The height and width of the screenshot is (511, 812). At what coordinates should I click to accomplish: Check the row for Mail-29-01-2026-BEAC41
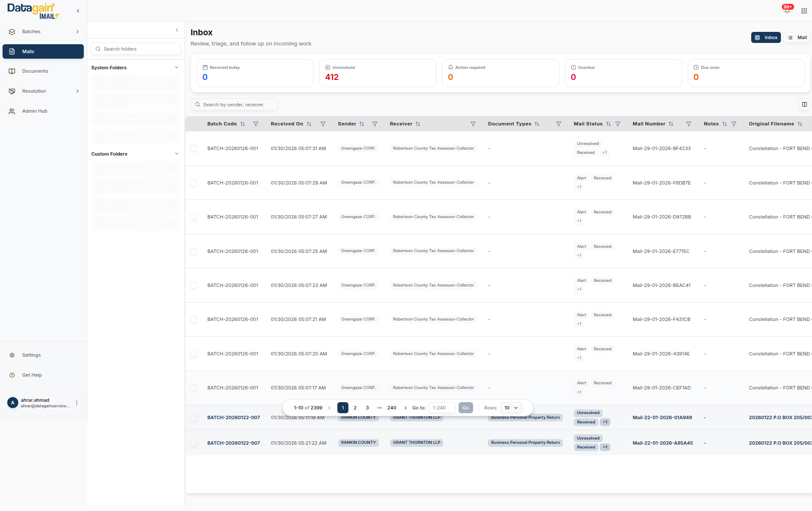click(194, 285)
